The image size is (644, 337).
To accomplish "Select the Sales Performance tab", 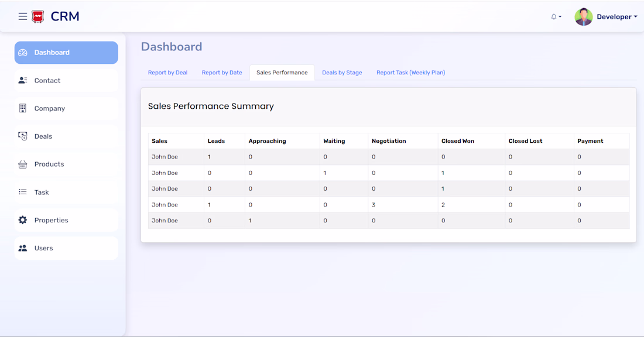I will click(x=282, y=73).
